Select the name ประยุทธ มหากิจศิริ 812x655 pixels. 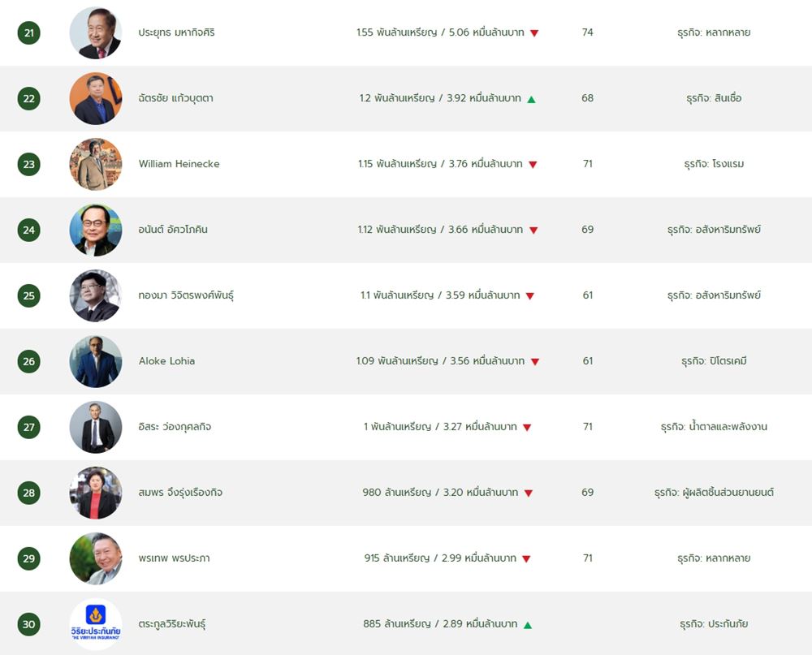176,32
